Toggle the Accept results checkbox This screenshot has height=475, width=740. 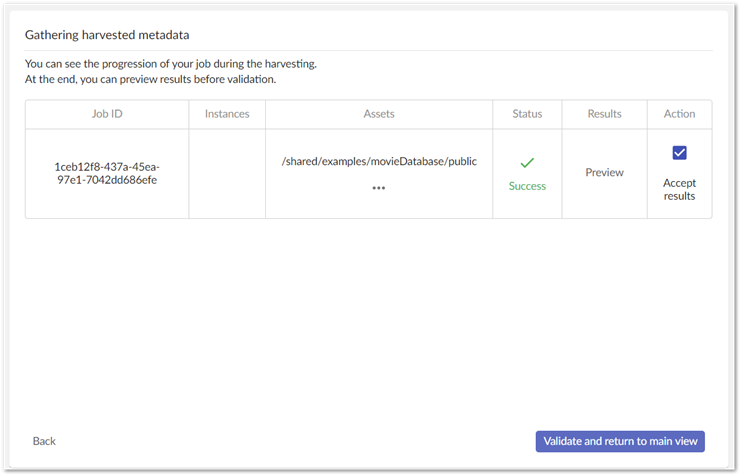pos(679,153)
